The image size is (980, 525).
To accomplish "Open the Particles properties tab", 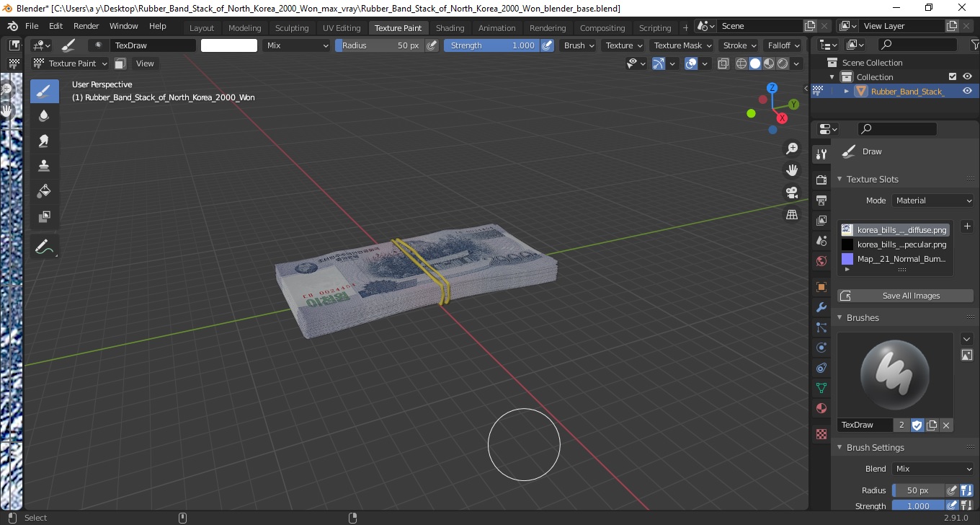I will pyautogui.click(x=821, y=327).
